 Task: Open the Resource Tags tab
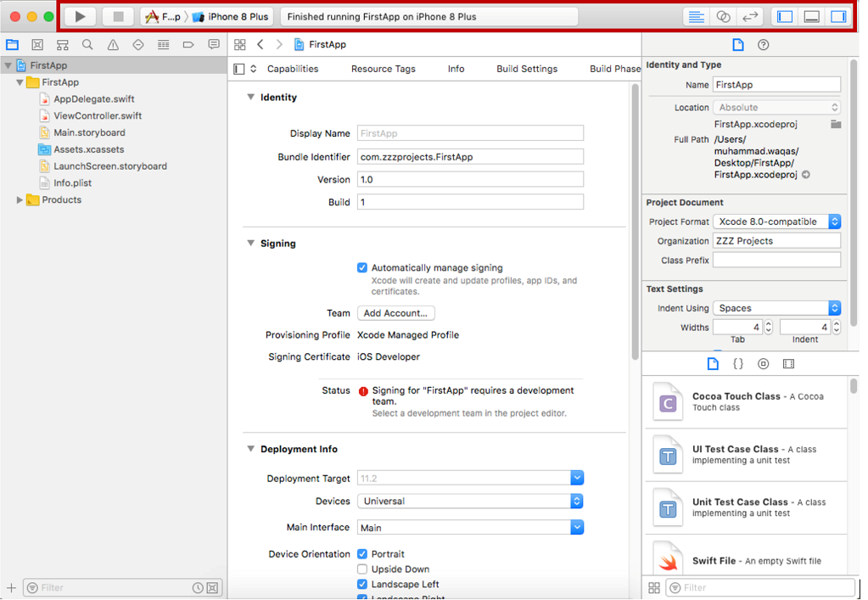coord(383,70)
